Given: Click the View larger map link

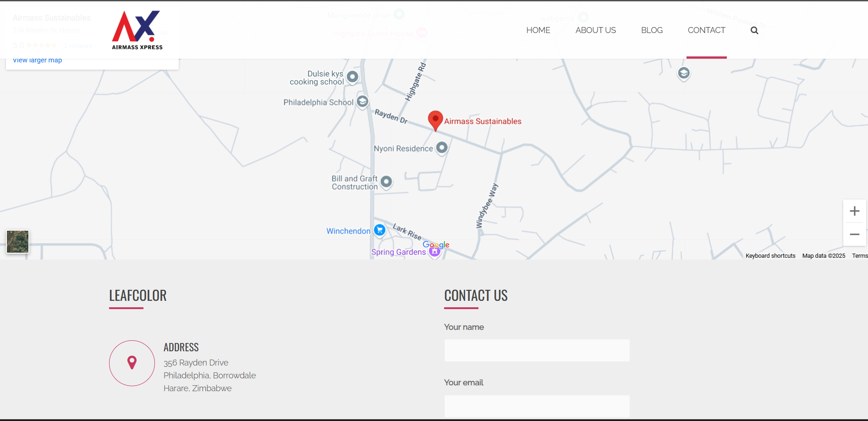Looking at the screenshot, I should [x=37, y=61].
